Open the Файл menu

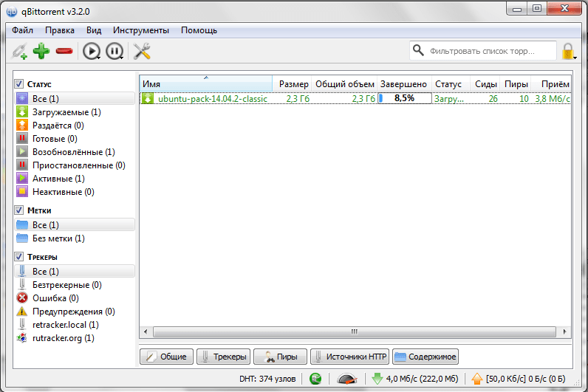22,30
